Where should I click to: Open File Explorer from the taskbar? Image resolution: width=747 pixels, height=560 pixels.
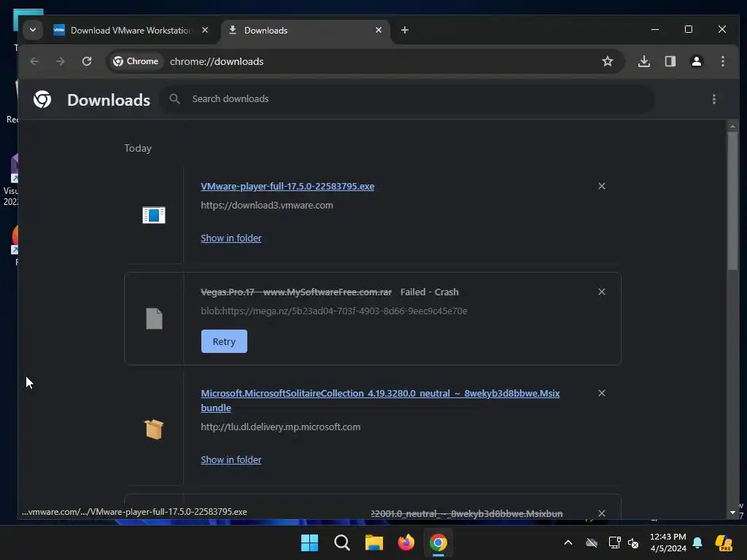(374, 542)
